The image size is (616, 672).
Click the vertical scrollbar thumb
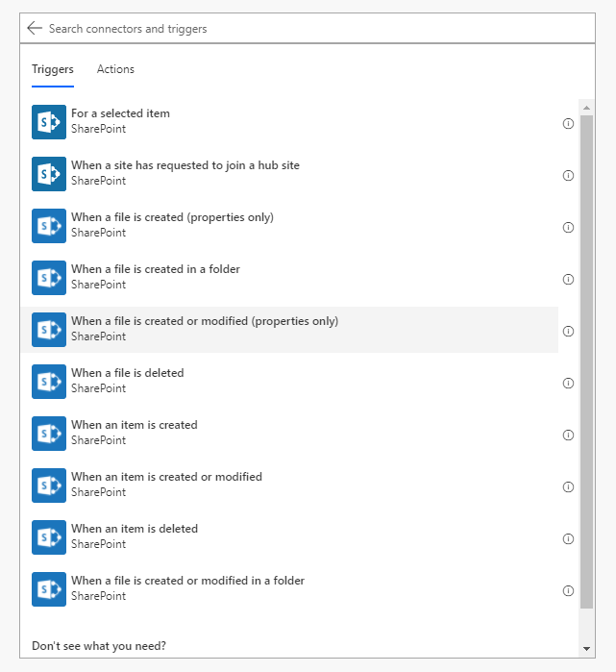click(586, 361)
